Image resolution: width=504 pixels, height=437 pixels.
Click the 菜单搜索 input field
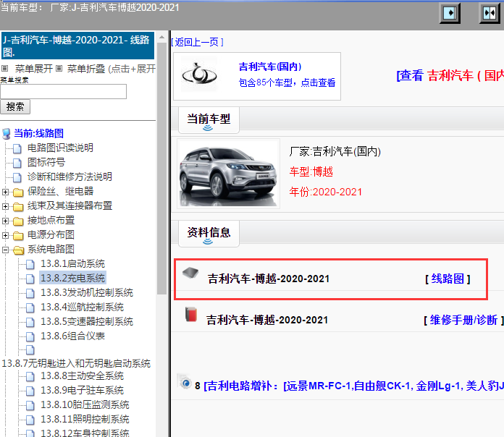(x=63, y=92)
